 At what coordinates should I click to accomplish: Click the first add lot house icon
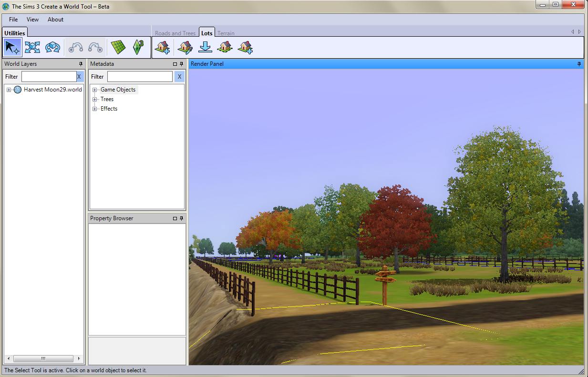163,47
